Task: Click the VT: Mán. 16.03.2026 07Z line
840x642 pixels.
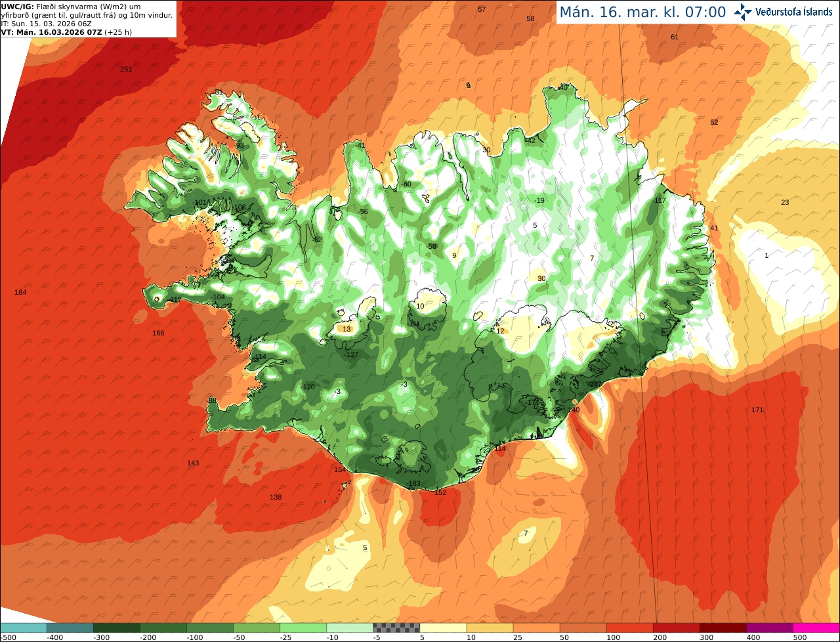Action: pos(67,32)
